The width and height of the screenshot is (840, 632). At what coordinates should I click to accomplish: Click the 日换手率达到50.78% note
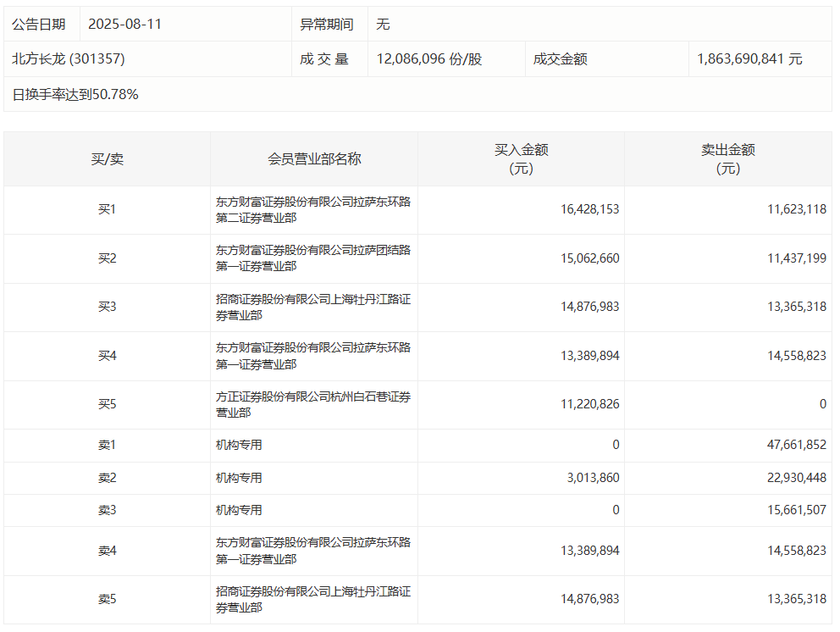click(x=75, y=94)
